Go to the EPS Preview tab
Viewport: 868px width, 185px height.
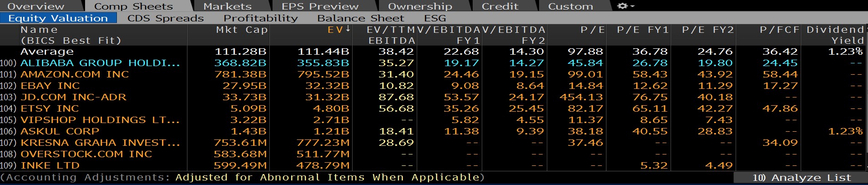320,6
